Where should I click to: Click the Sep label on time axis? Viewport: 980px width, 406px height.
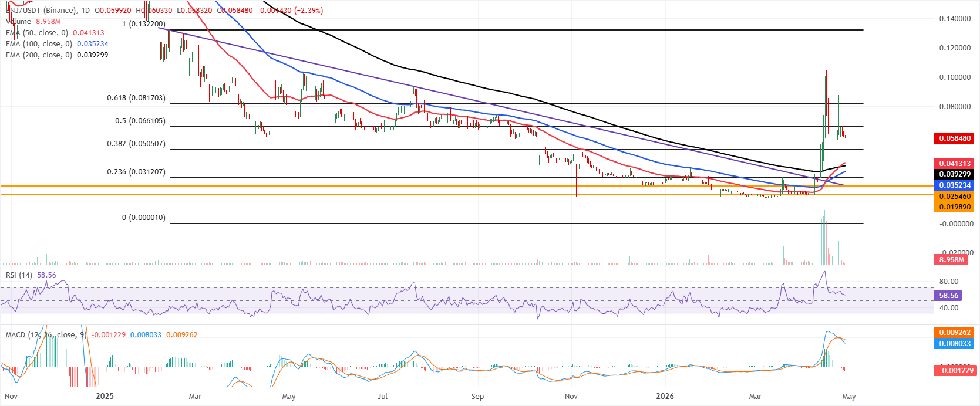477,396
